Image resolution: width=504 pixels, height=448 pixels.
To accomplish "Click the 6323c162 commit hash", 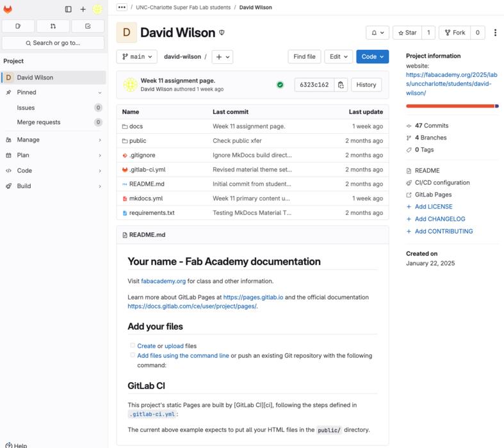I will coord(314,84).
